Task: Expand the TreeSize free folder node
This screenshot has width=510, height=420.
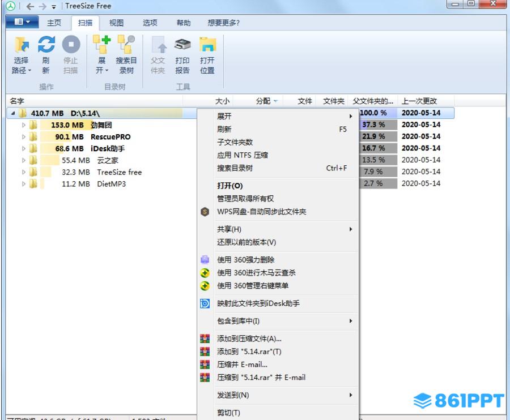Action: (23, 172)
